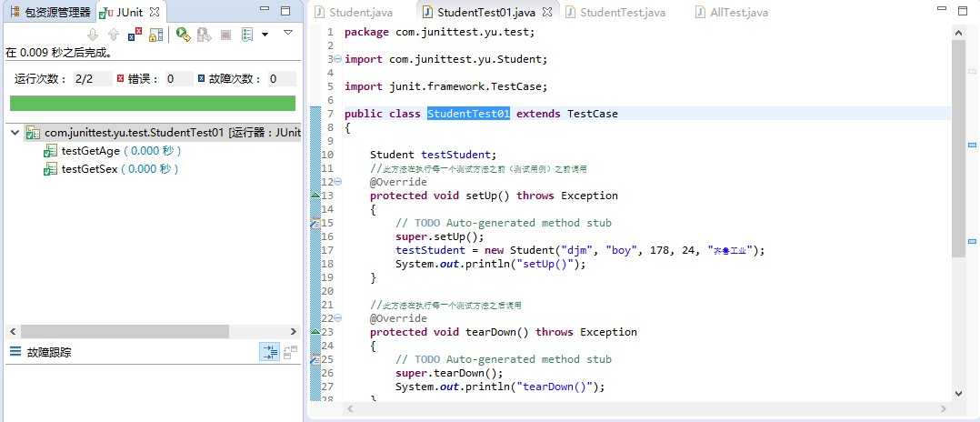Click the blue 故障次数 failure icon
980x422 pixels.
(201, 79)
